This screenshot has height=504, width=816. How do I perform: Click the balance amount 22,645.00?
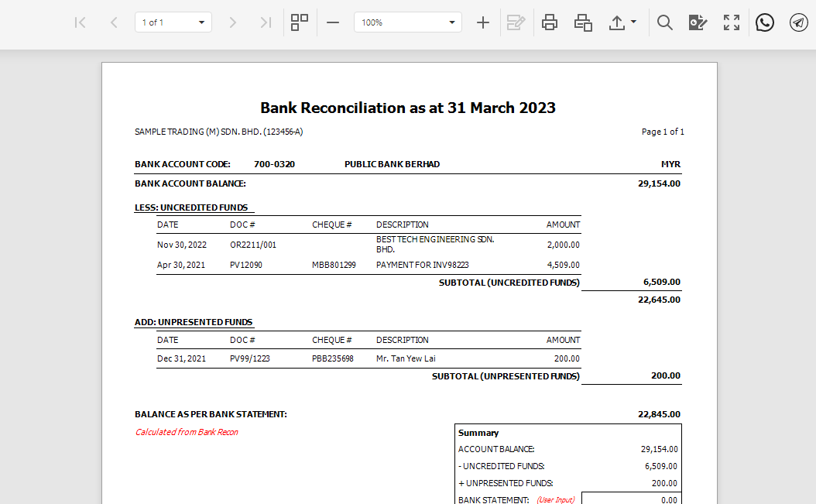659,300
